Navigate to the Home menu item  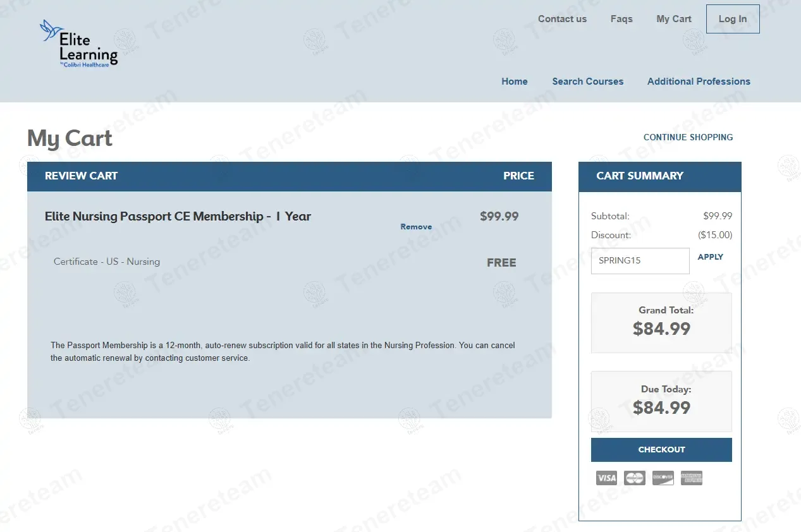coord(515,82)
